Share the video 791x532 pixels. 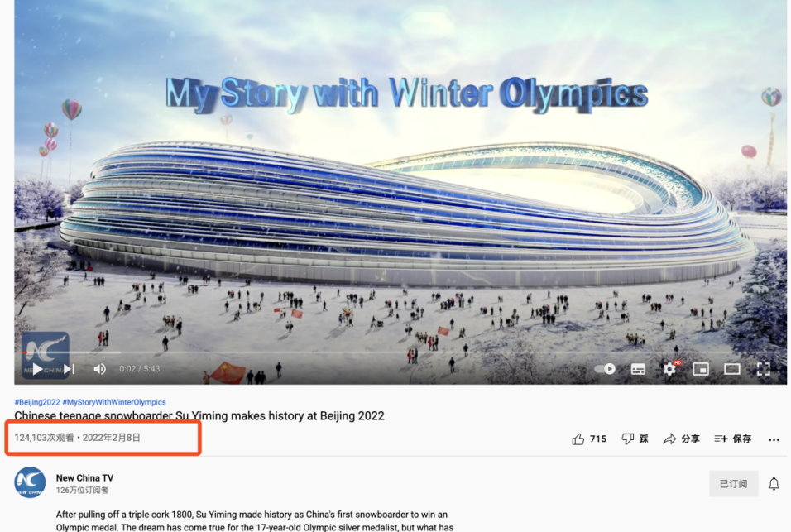click(681, 439)
